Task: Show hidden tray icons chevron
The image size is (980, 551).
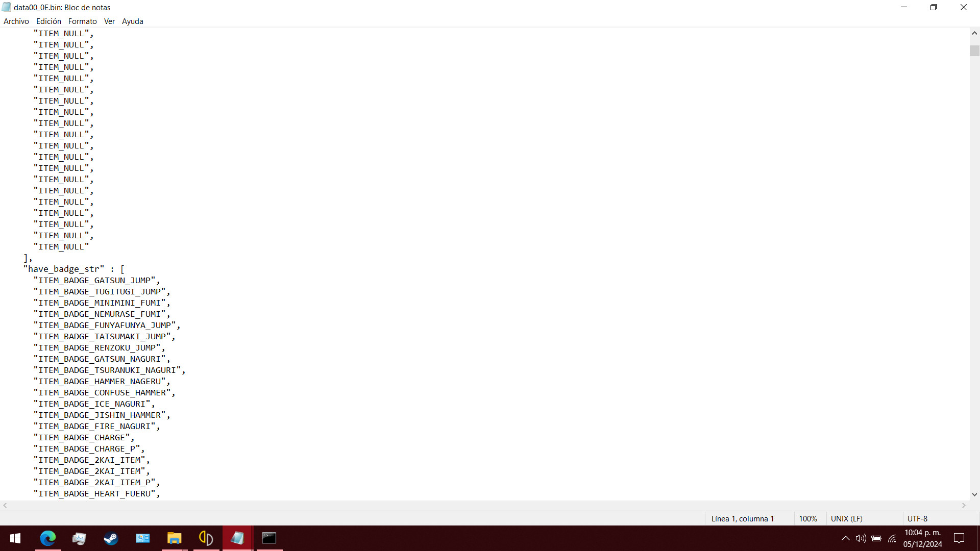Action: tap(845, 538)
